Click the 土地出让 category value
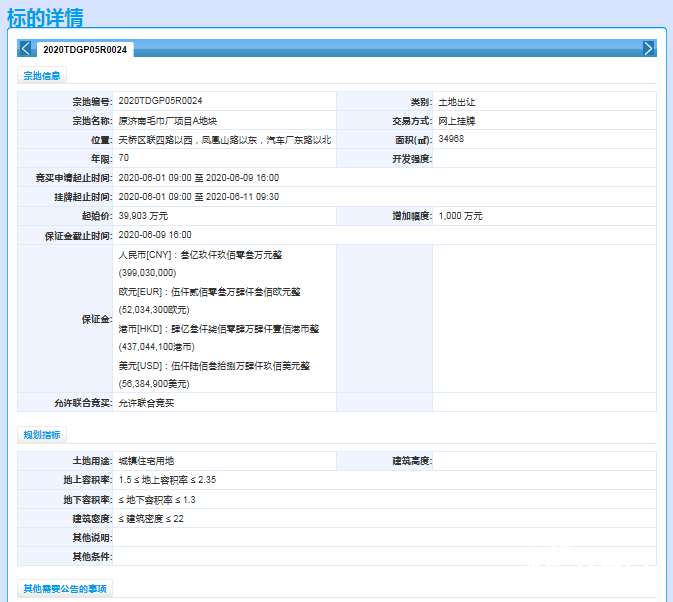 click(458, 102)
